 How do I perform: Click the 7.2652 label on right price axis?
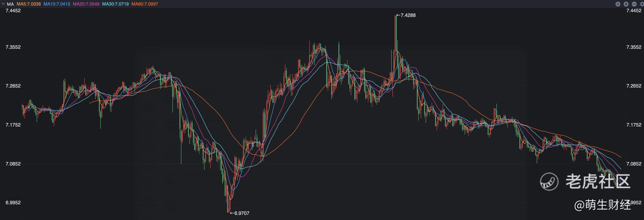(x=634, y=86)
